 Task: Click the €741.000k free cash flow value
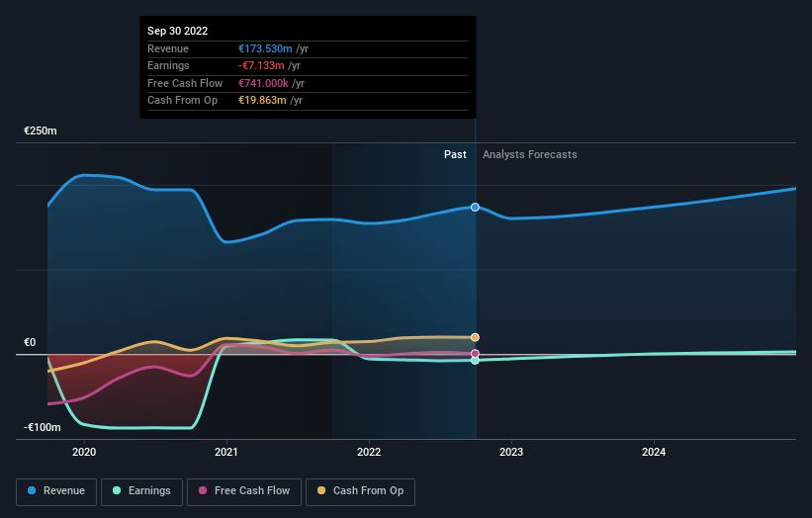pyautogui.click(x=263, y=83)
